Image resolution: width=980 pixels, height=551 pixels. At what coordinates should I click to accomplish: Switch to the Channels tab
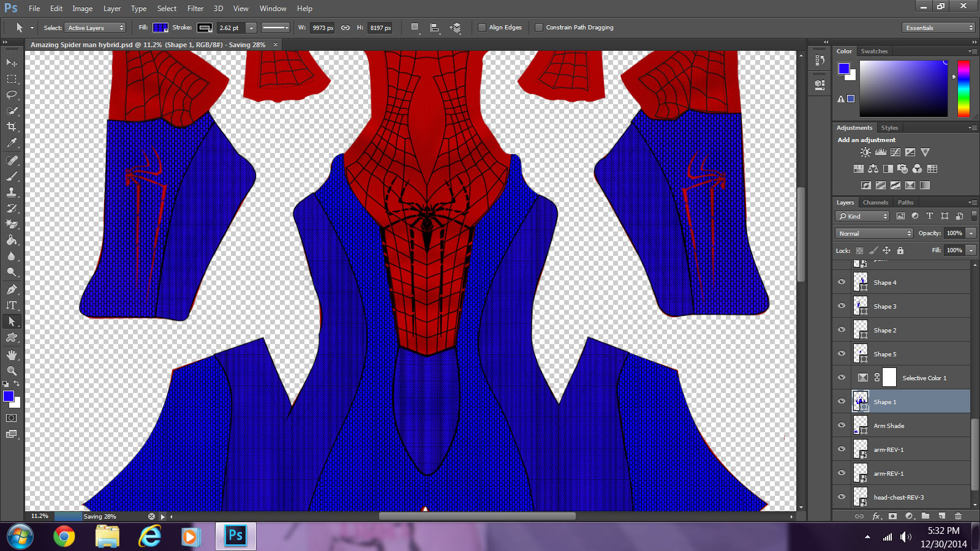coord(875,203)
